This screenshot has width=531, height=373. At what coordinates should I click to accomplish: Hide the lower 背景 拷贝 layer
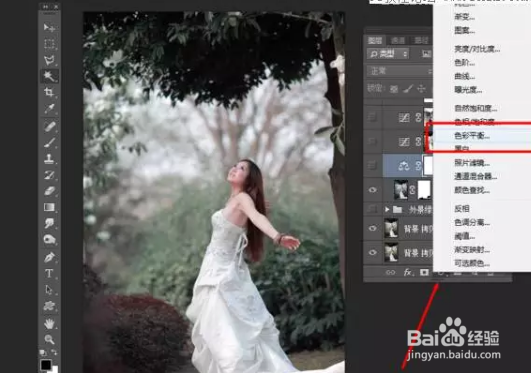tap(372, 252)
